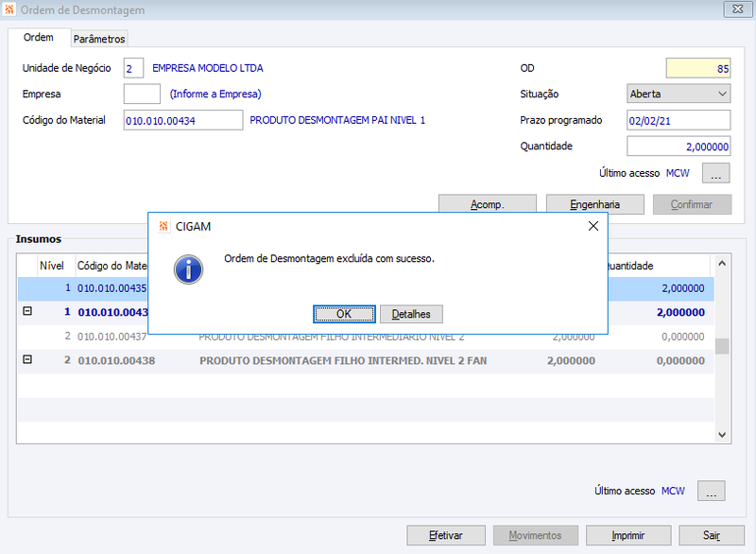The height and width of the screenshot is (554, 756).
Task: Click the Código do Material column header
Action: 112,266
